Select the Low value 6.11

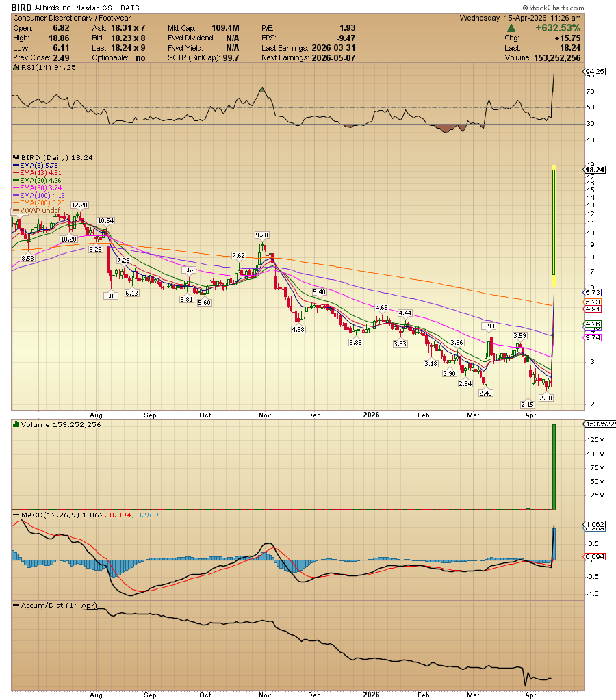[x=61, y=48]
